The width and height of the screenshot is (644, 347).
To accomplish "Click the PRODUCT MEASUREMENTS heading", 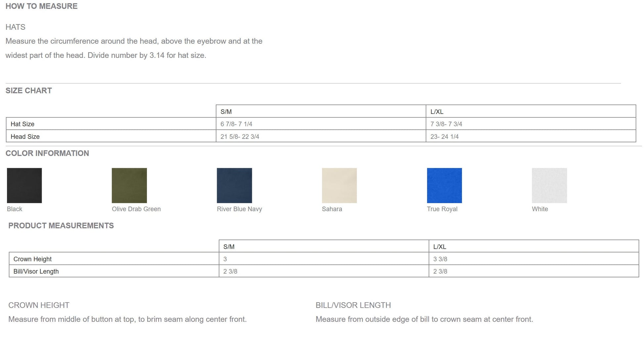I will click(x=61, y=226).
